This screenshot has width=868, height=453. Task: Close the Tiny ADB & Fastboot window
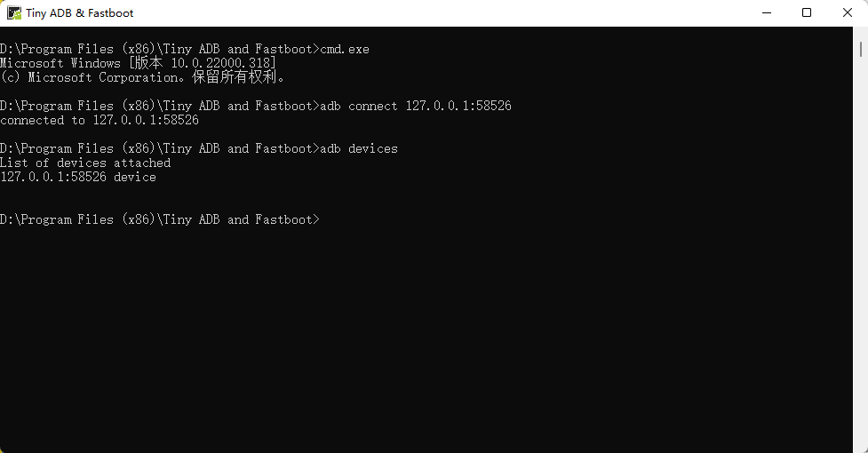(847, 13)
